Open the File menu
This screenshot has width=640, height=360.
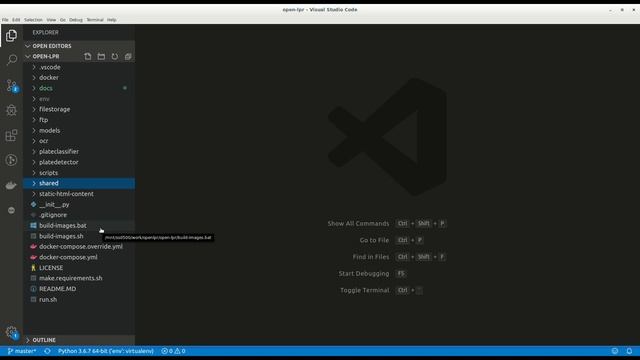tap(5, 20)
